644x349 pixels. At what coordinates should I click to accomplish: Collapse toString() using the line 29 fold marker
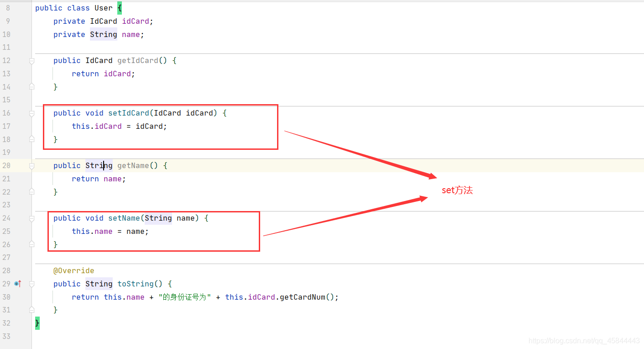point(31,284)
